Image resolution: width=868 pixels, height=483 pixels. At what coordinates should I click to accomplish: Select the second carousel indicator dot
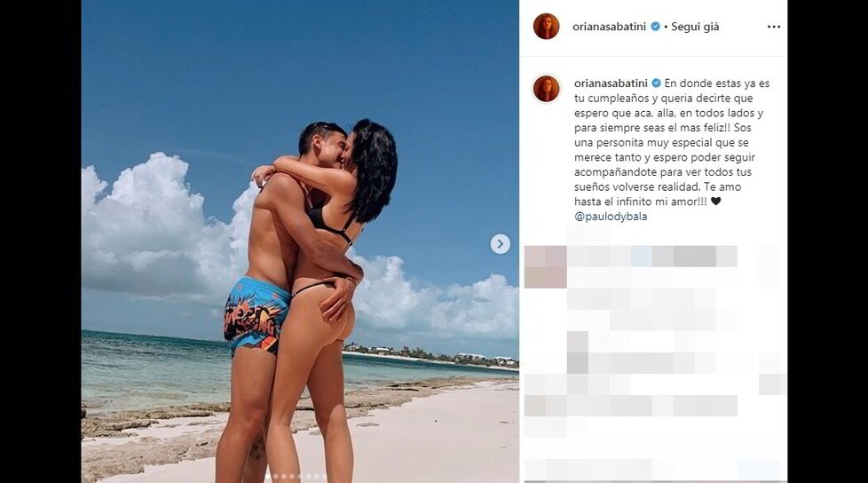[276, 477]
